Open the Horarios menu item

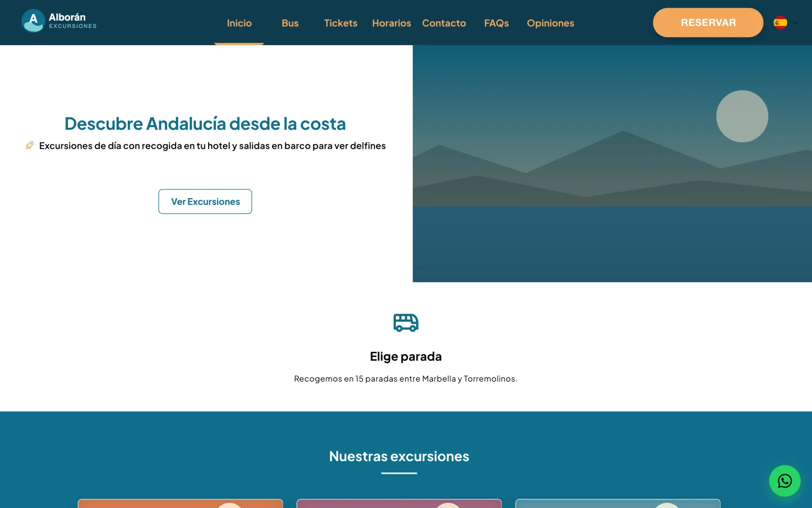point(391,23)
